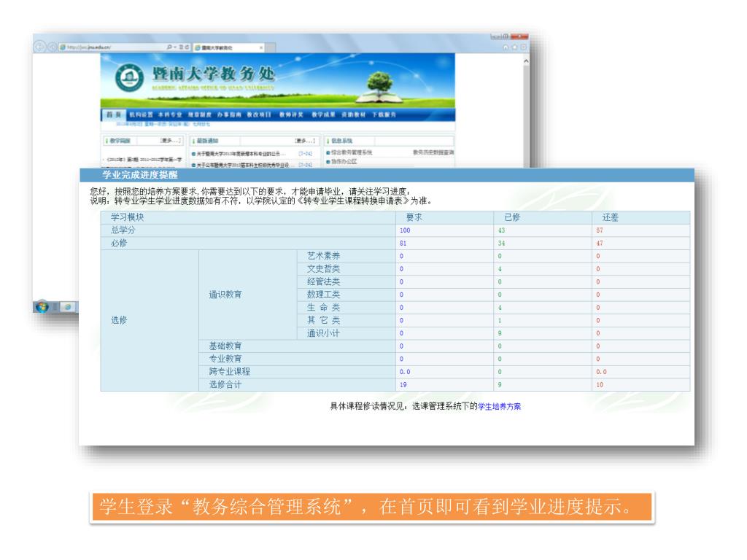Open the 本科专业 navigation item
Viewport: 747px width, 560px height.
point(170,114)
